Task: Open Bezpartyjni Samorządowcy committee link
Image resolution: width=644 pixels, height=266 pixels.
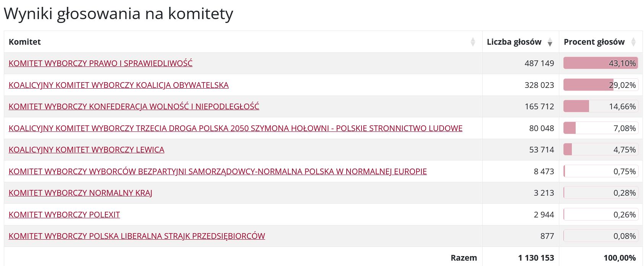Action: tap(218, 172)
